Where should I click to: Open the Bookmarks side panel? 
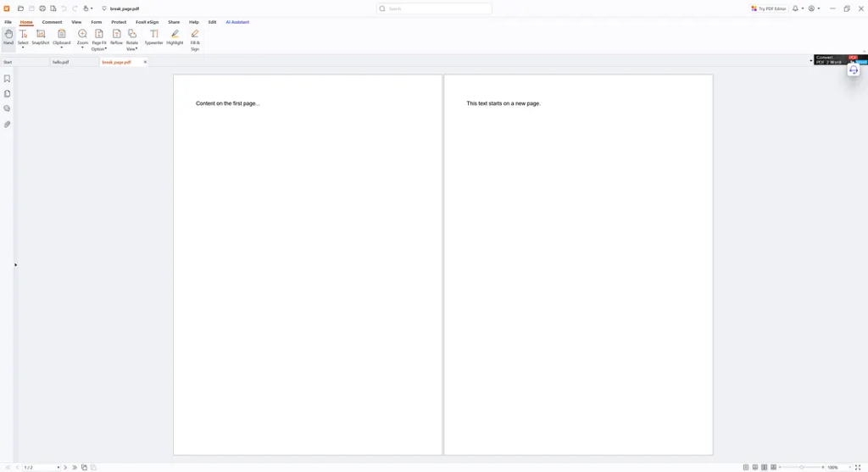8,79
